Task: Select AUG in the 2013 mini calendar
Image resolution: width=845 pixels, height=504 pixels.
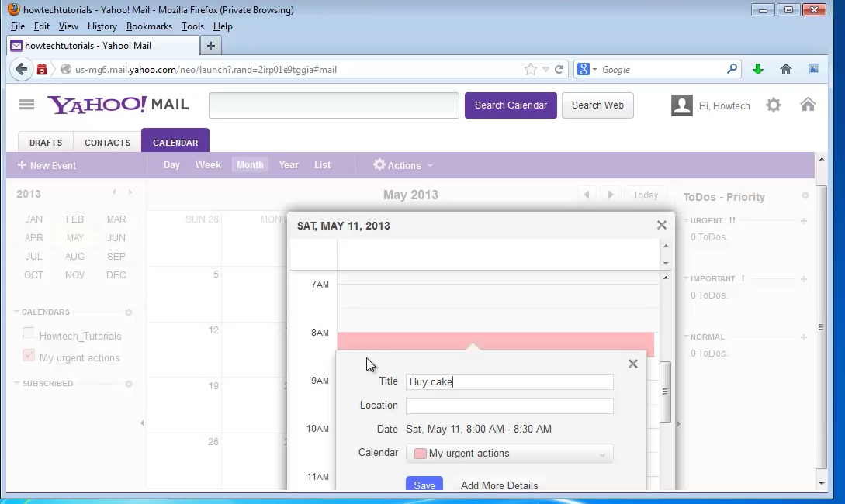Action: click(x=74, y=257)
